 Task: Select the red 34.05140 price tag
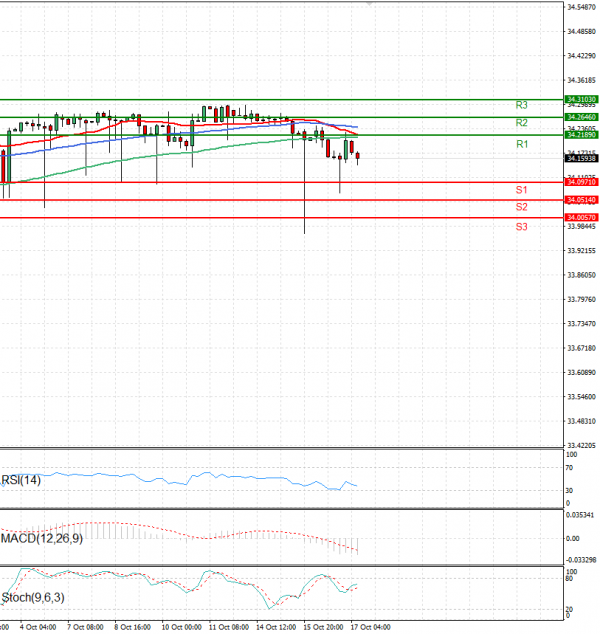pyautogui.click(x=581, y=200)
